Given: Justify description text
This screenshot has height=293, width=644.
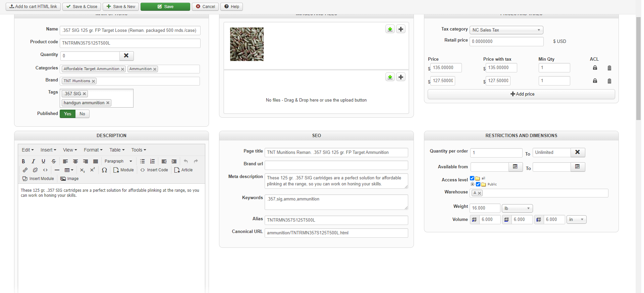Looking at the screenshot, I should (96, 161).
